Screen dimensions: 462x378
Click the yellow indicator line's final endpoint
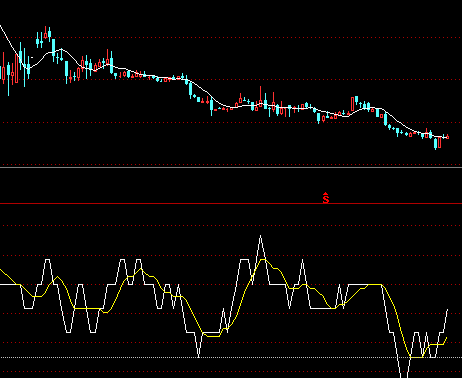pos(446,338)
